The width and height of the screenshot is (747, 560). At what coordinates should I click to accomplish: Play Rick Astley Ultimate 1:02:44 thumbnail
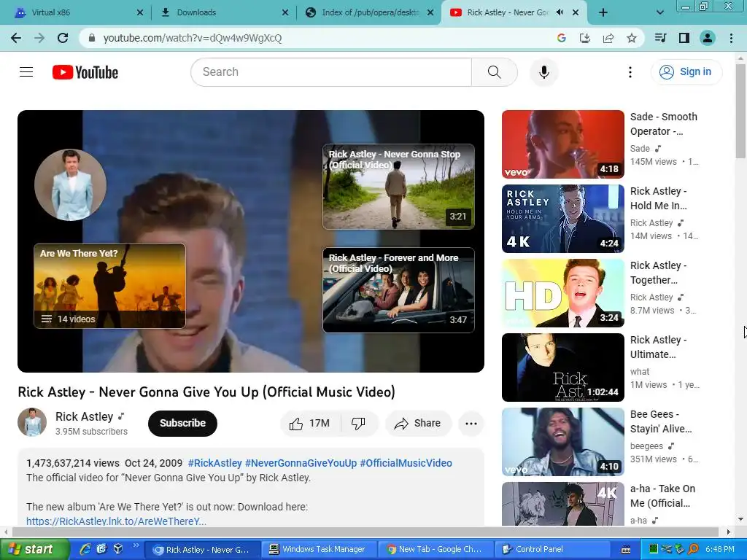pyautogui.click(x=562, y=367)
